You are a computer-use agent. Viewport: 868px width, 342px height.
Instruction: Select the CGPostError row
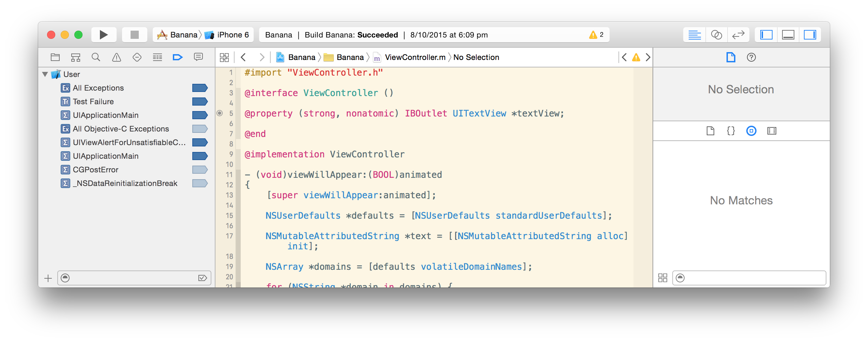[x=126, y=170]
